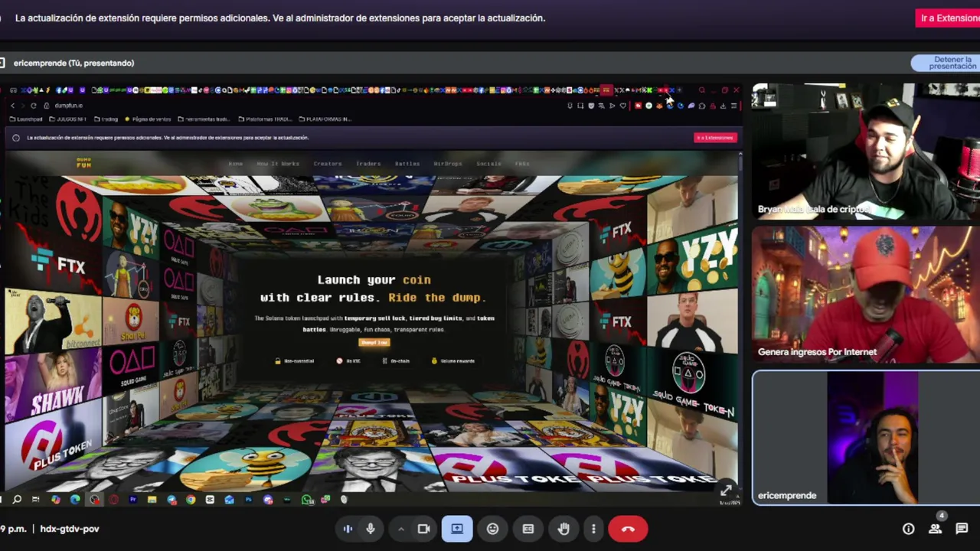Click the DUMP FUN logo on shared page
The height and width of the screenshot is (551, 980).
[83, 163]
